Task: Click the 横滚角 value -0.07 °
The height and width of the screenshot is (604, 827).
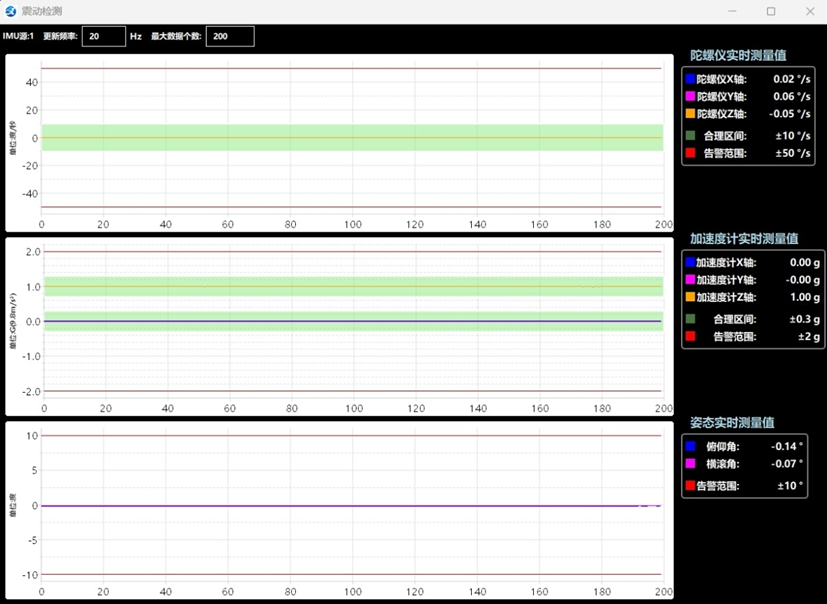Action: (x=787, y=464)
